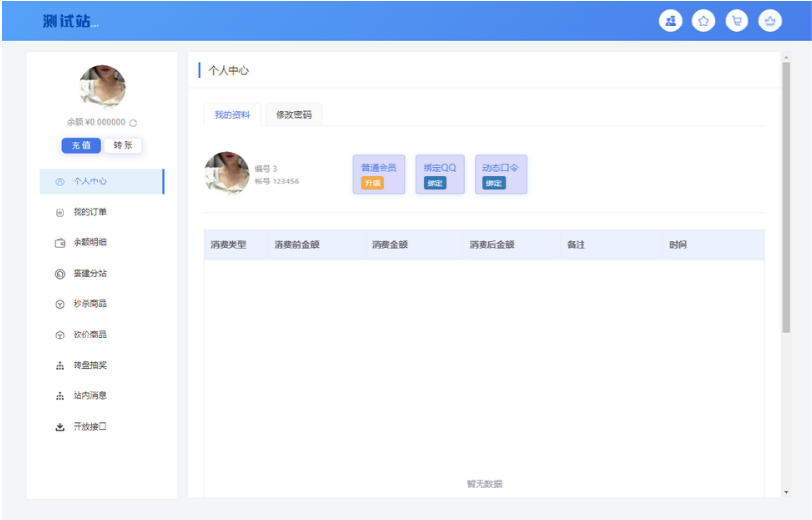
Task: View 站内消息 site messages
Action: [x=89, y=396]
